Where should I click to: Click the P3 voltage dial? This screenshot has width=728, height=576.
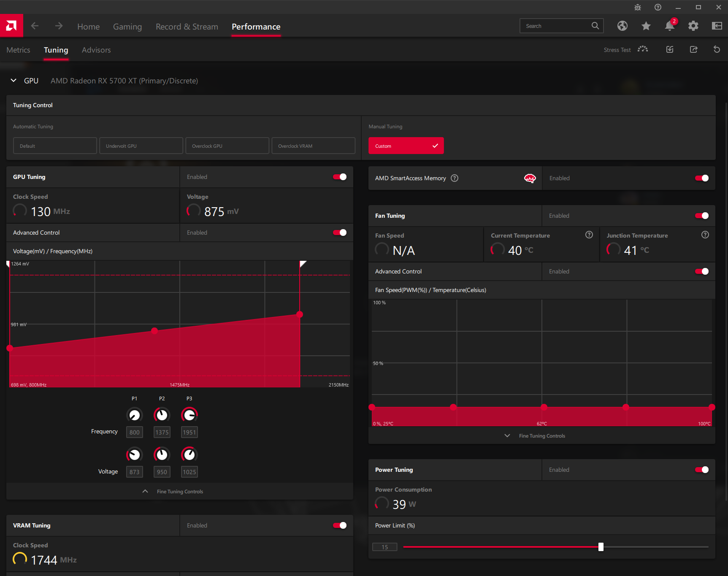[189, 454]
